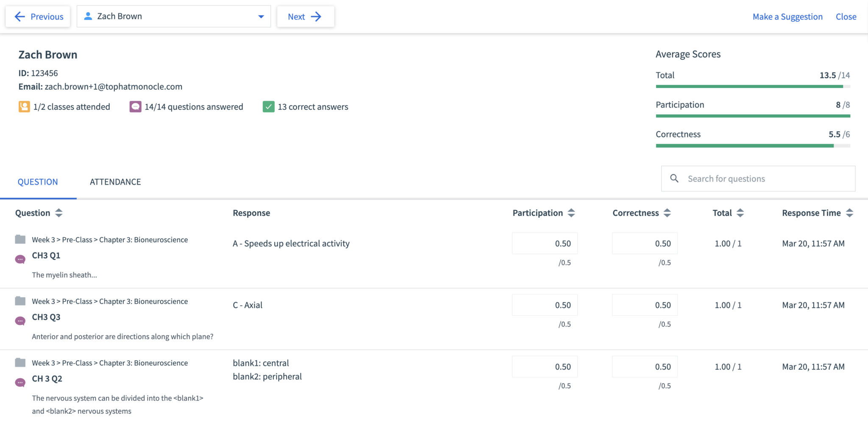This screenshot has width=868, height=423.
Task: Click the email zach.brown+1@tophatmonocle.com
Action: (x=114, y=86)
